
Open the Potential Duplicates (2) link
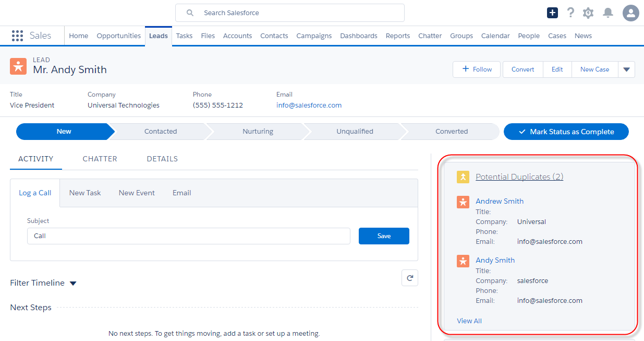point(519,177)
